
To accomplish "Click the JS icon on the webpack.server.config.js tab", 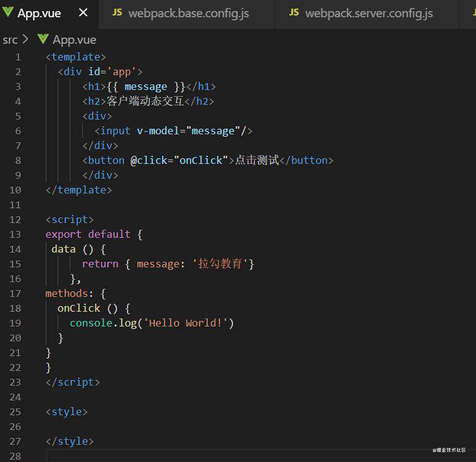I will tap(294, 12).
